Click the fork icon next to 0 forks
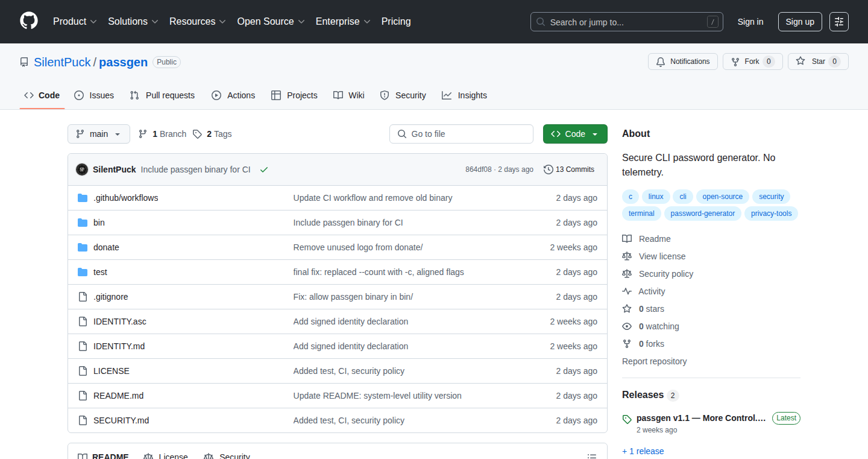Image resolution: width=868 pixels, height=459 pixels. 627,344
